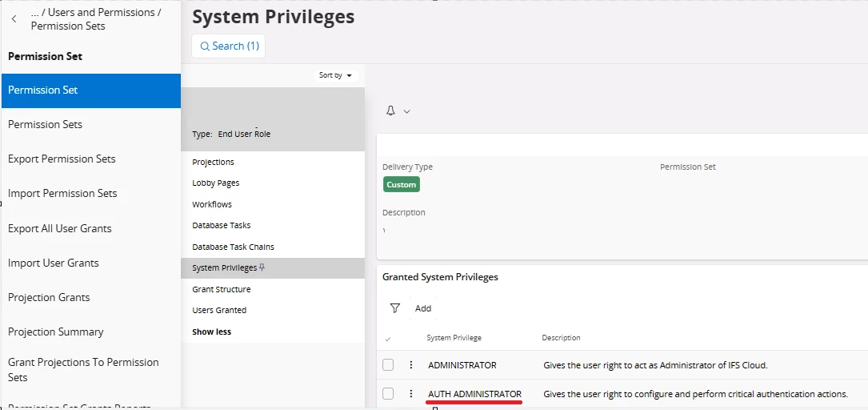The width and height of the screenshot is (868, 410).
Task: Open the Grant Structure section
Action: 222,289
